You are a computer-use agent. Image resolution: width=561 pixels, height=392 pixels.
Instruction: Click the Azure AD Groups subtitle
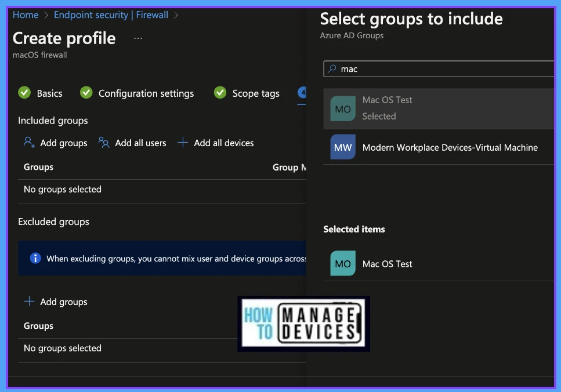(x=352, y=36)
